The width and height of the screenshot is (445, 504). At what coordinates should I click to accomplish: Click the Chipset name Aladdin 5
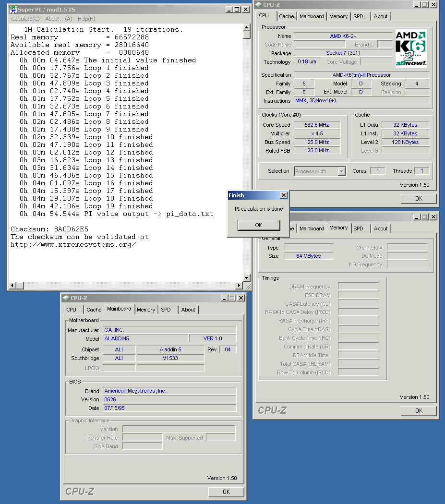tap(170, 349)
